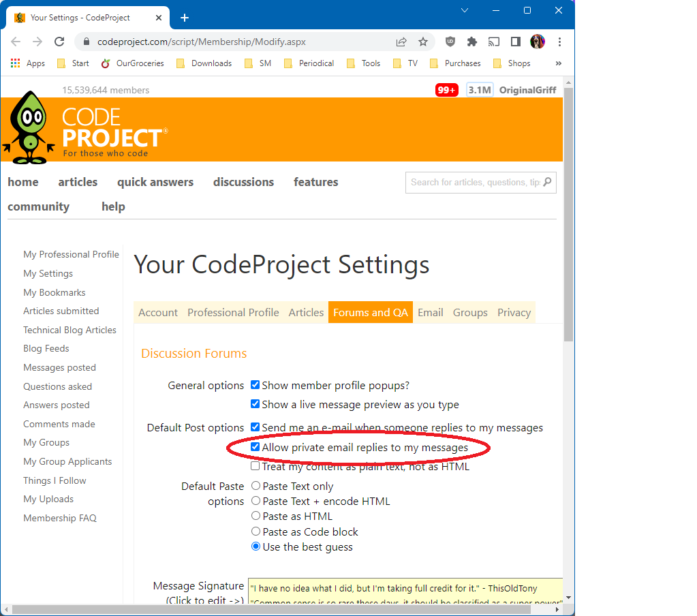Click the Cast media icon
Image resolution: width=697 pixels, height=616 pixels.
coord(494,42)
